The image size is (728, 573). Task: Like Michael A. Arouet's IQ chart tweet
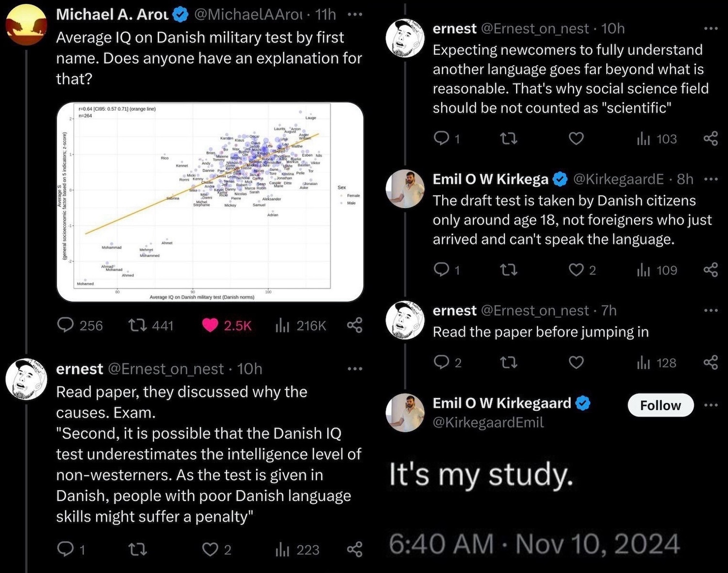[x=210, y=325]
